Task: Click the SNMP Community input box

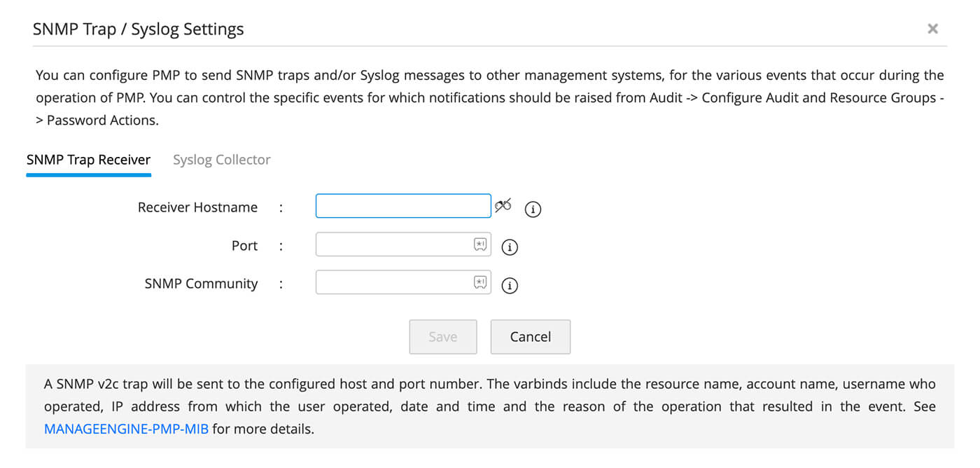Action: [x=394, y=282]
